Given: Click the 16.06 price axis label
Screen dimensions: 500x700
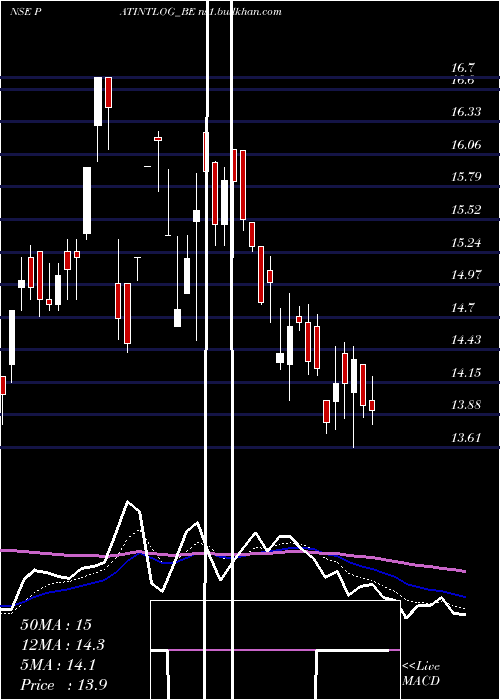Looking at the screenshot, I should click(466, 145).
